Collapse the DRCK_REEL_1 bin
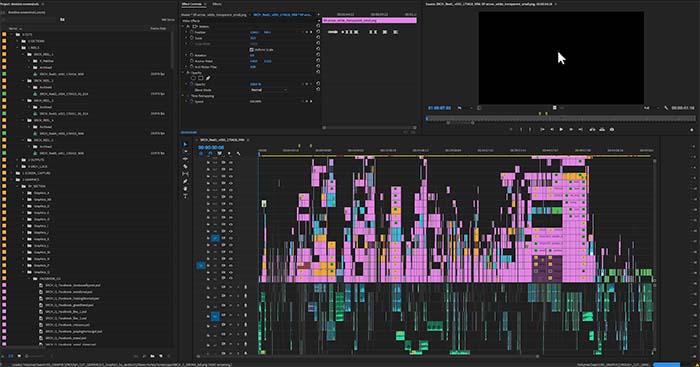The height and width of the screenshot is (367, 700). coord(24,54)
